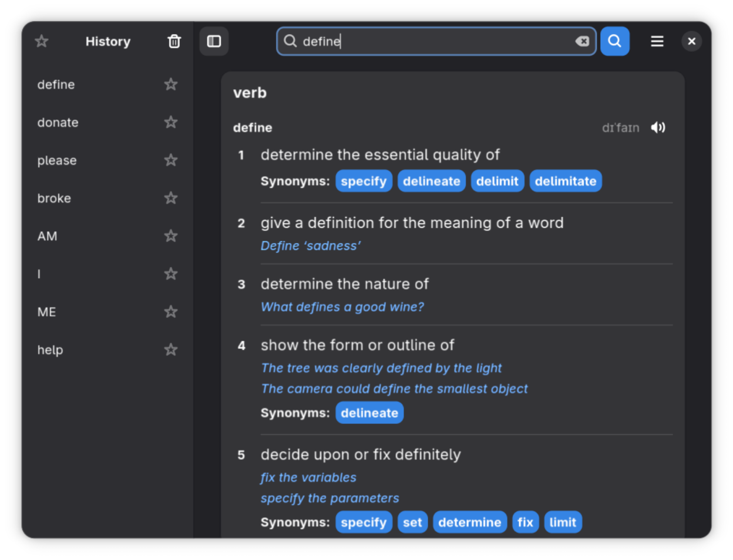
Task: Mark 'broke' as favorite
Action: [x=171, y=198]
